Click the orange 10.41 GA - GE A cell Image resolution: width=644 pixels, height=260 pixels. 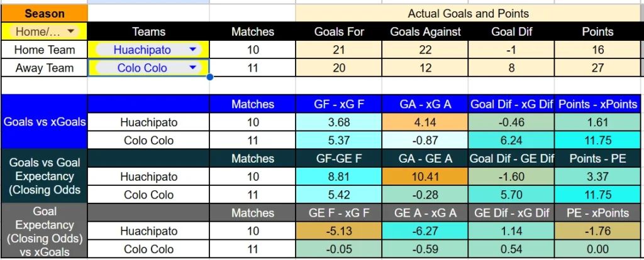425,176
